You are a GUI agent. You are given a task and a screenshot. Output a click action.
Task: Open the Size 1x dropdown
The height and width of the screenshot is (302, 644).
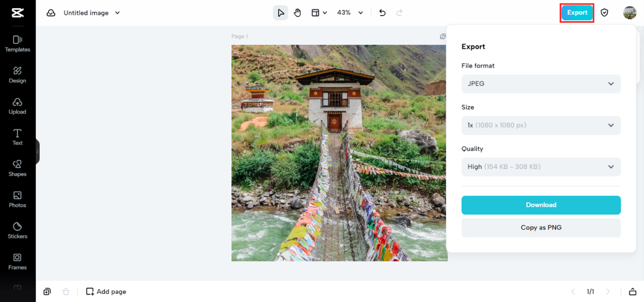tap(541, 125)
